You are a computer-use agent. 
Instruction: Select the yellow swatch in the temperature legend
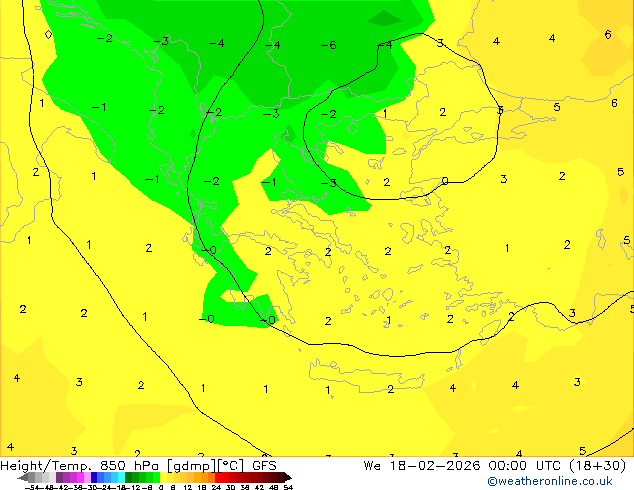(163, 477)
